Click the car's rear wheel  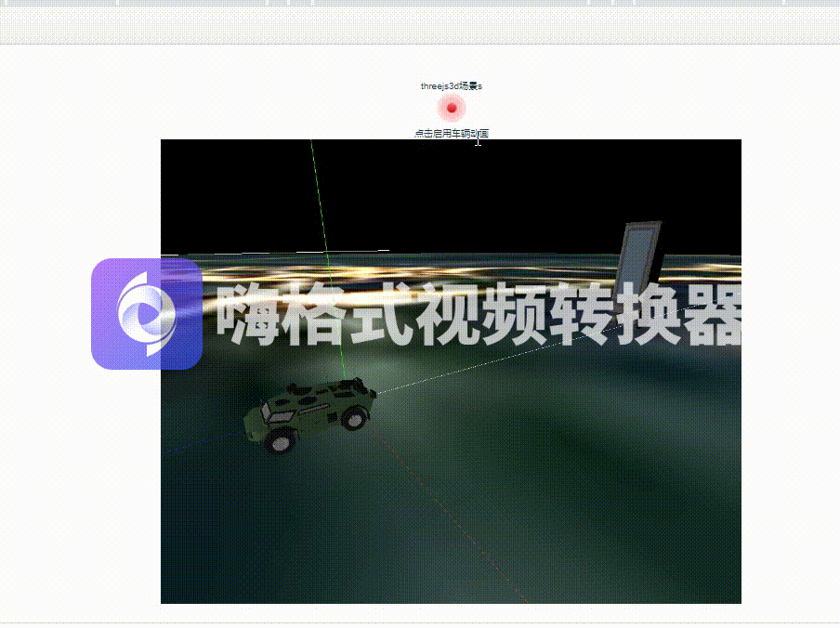[355, 419]
